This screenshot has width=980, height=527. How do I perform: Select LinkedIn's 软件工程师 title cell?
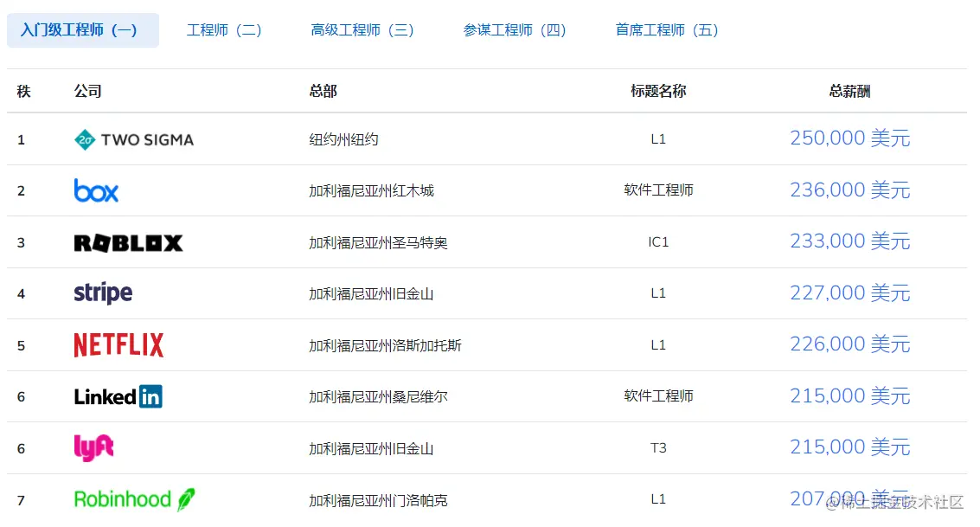(658, 395)
